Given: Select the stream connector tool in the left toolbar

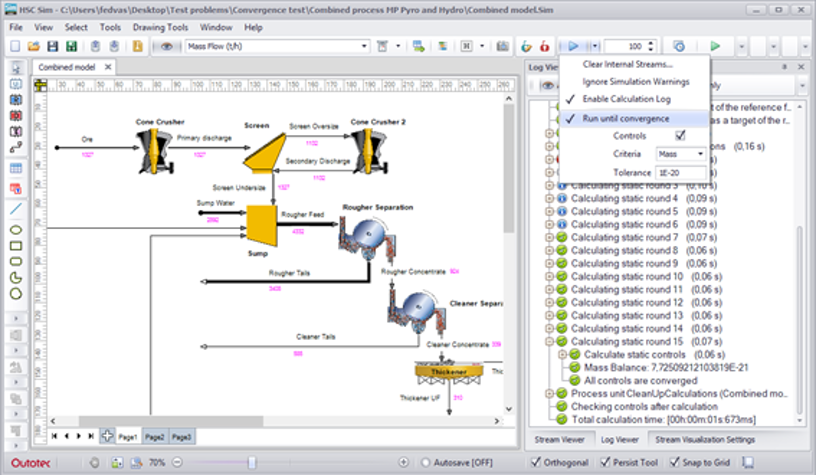Looking at the screenshot, I should pyautogui.click(x=16, y=148).
